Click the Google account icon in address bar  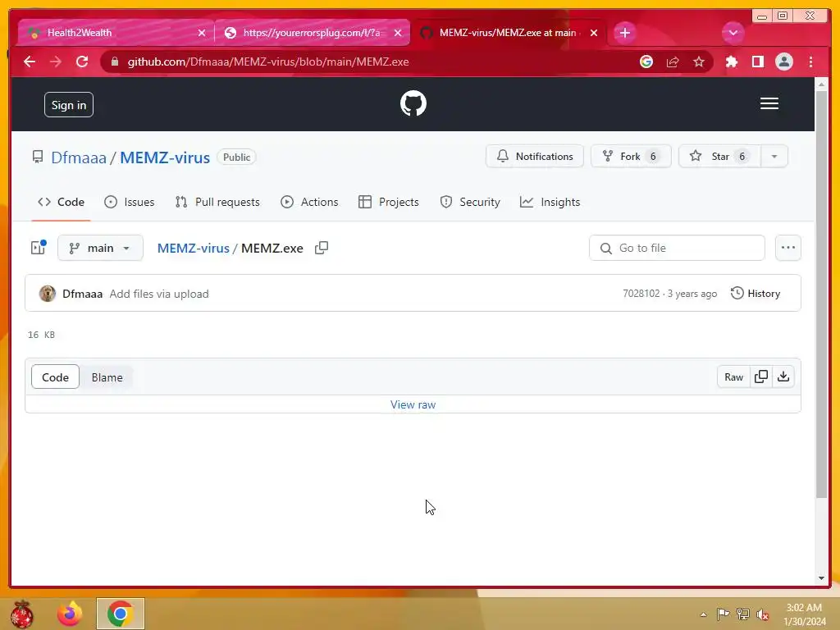click(646, 62)
